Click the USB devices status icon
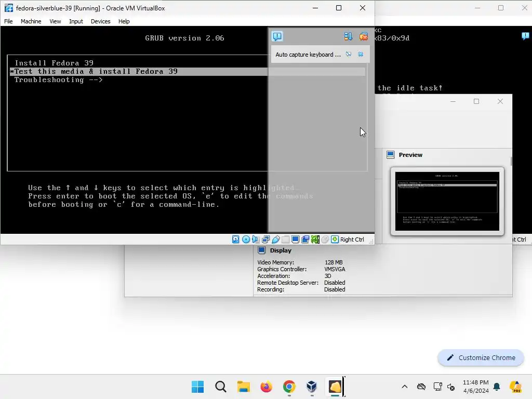Image resolution: width=532 pixels, height=399 pixels. [275, 240]
